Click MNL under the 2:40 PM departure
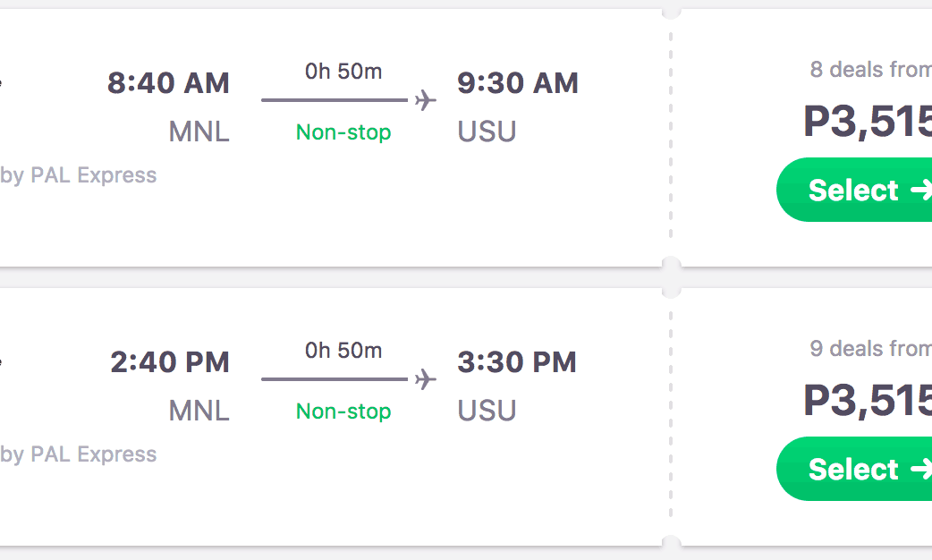The width and height of the screenshot is (932, 560). click(199, 412)
